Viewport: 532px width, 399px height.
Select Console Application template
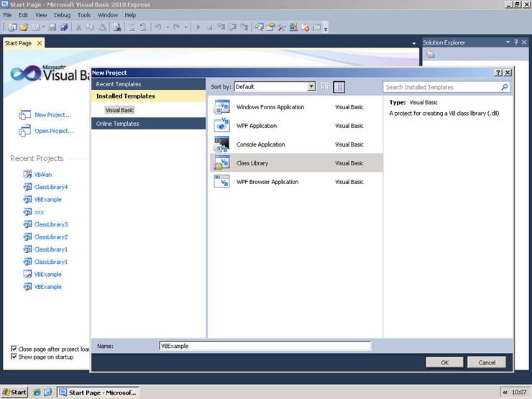(296, 145)
